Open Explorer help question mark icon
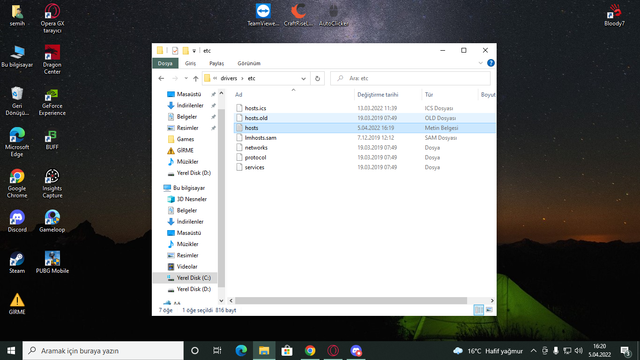This screenshot has height=360, width=640. (491, 63)
